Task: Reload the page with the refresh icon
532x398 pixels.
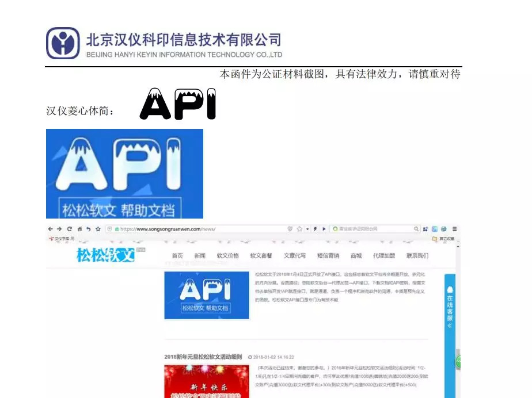Action: coord(70,229)
